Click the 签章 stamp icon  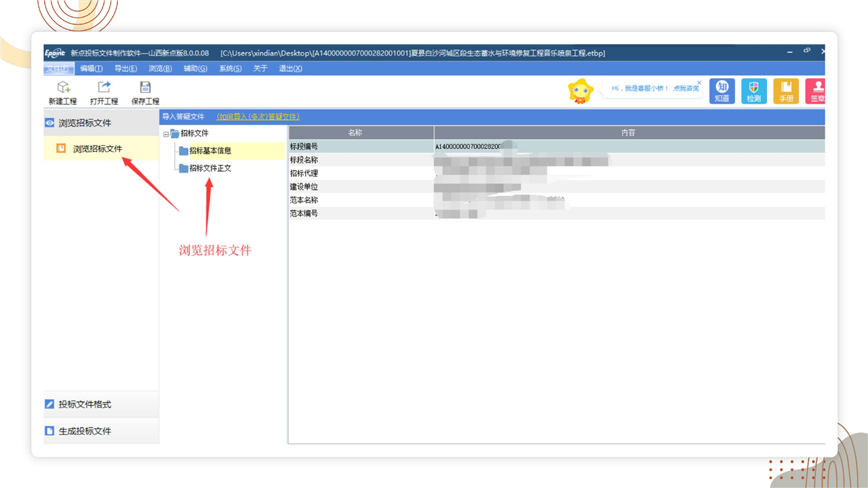tap(817, 91)
